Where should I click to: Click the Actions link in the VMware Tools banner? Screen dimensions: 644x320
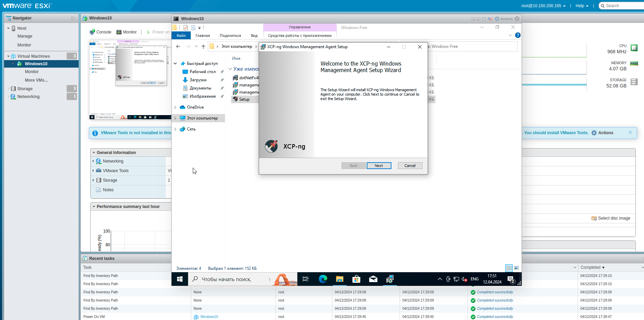point(602,133)
